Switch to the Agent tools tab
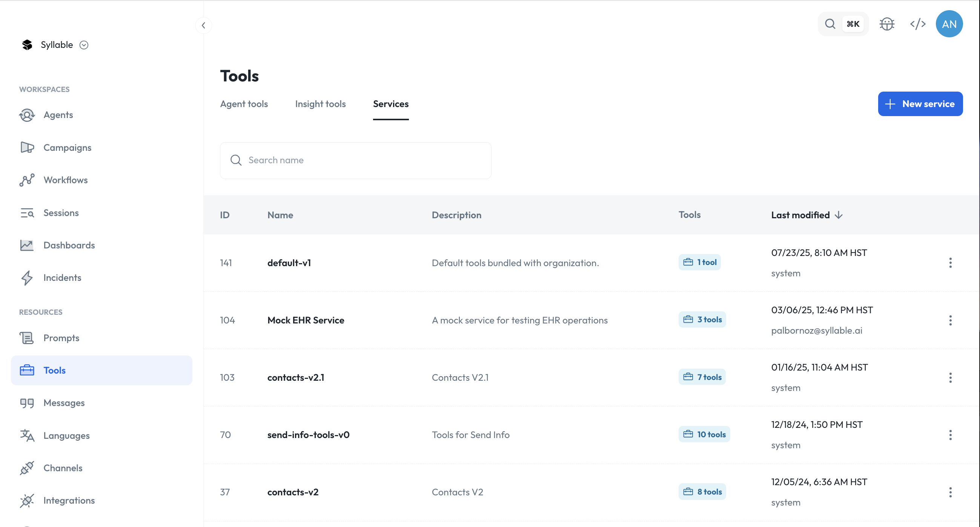 point(244,104)
